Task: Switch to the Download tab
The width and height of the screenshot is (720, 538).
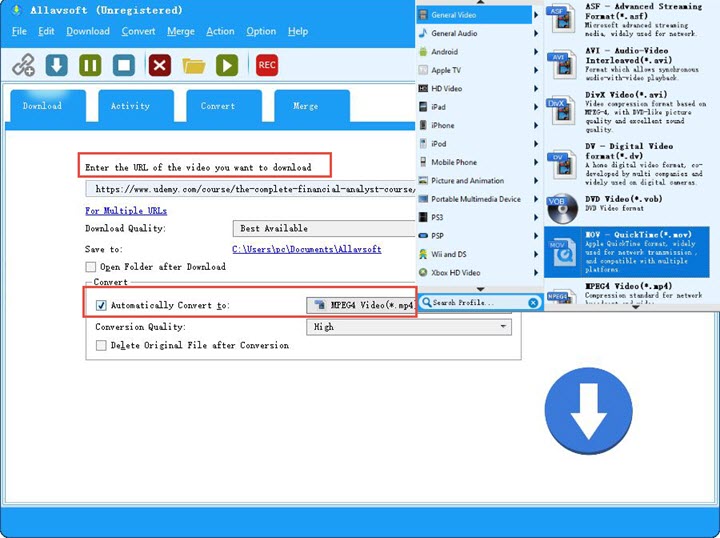Action: click(48, 106)
